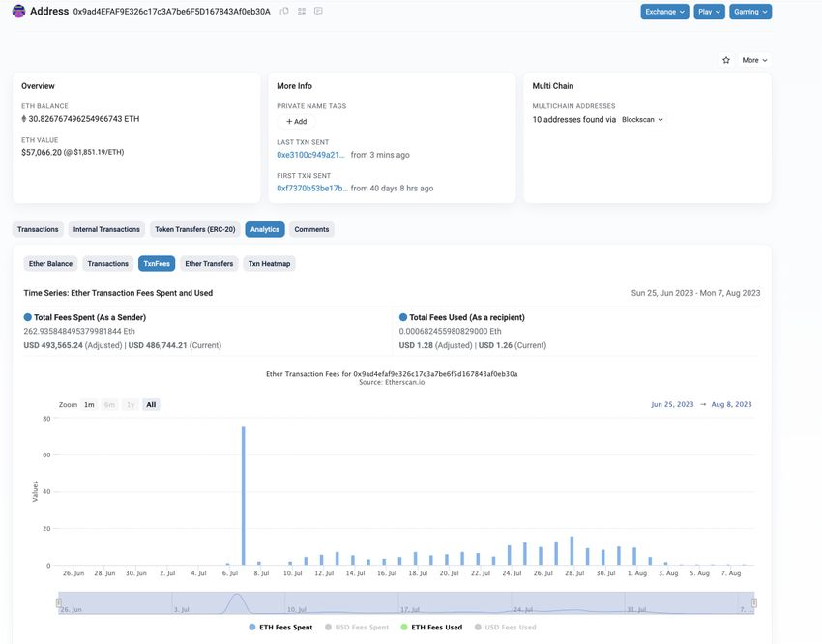Set chart zoom to 1m
The width and height of the screenshot is (822, 644).
click(x=89, y=404)
